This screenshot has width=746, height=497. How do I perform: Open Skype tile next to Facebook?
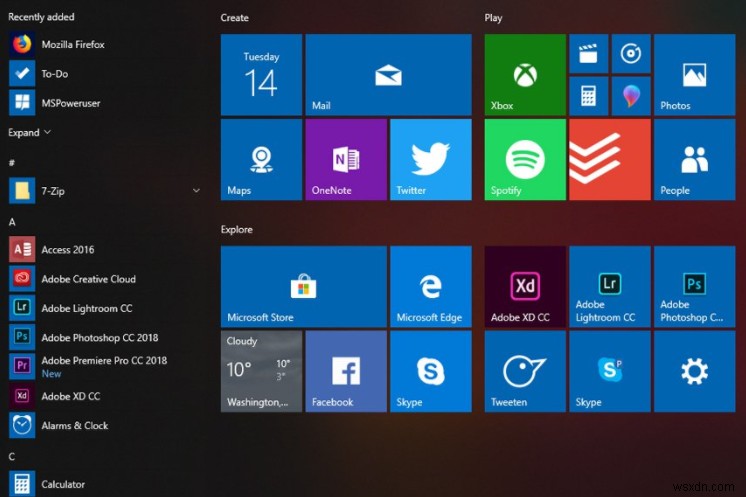tap(431, 371)
